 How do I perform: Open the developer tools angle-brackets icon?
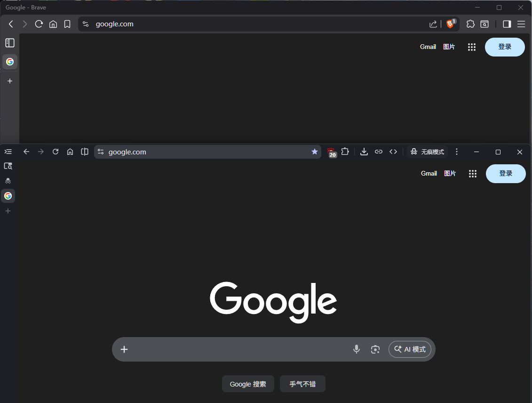[x=393, y=152]
